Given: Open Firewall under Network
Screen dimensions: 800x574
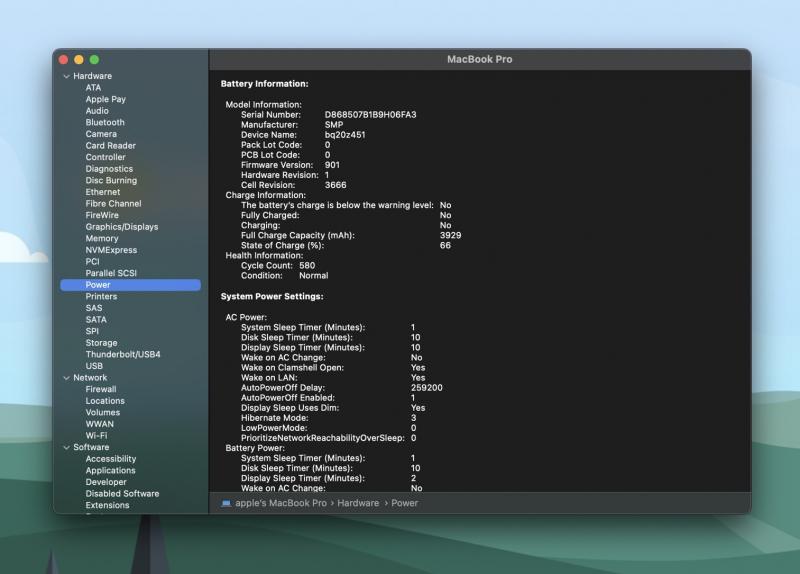Looking at the screenshot, I should 101,389.
